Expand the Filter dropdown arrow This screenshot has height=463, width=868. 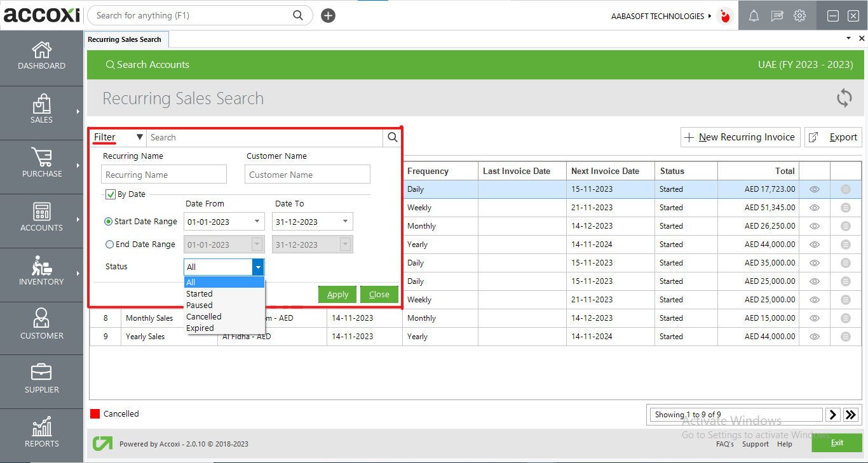[140, 137]
